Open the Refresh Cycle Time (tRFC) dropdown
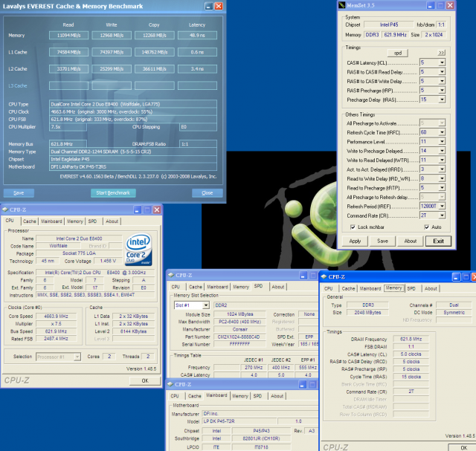 click(x=442, y=132)
